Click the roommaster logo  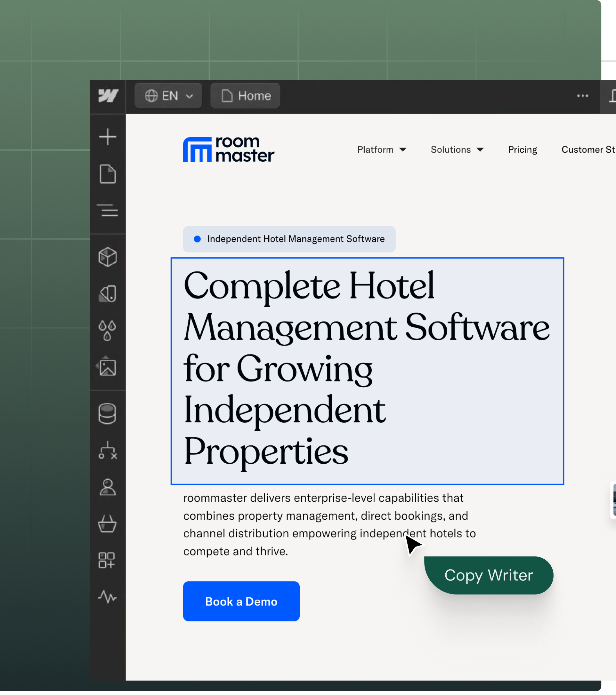229,150
